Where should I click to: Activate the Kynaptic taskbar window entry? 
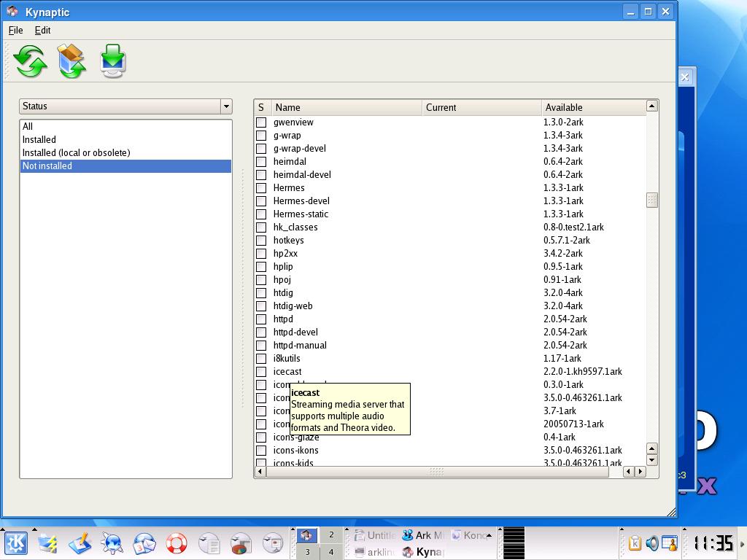tap(422, 552)
